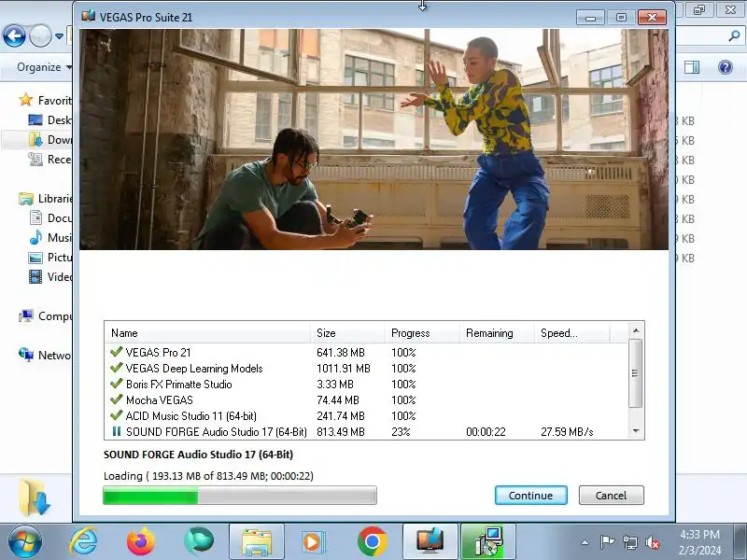Open Recent Places in the Explorer sidebar

[x=50, y=159]
